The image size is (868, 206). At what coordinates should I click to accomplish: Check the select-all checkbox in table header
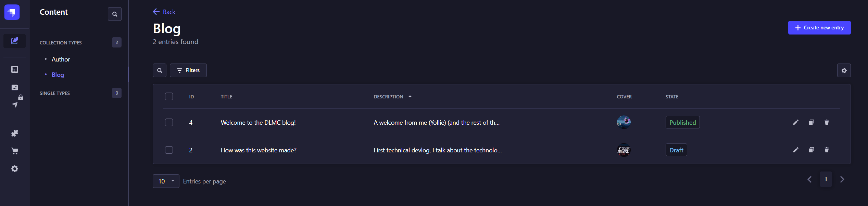point(169,96)
